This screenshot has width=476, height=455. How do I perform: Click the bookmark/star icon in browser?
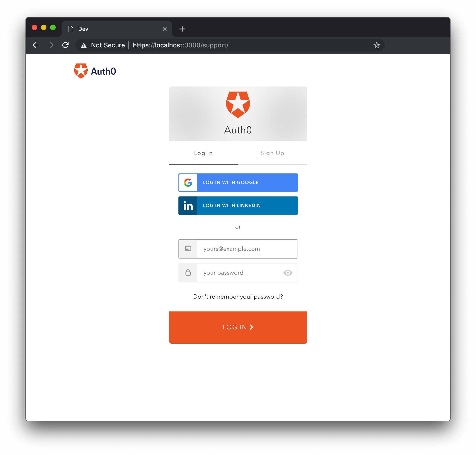[376, 46]
